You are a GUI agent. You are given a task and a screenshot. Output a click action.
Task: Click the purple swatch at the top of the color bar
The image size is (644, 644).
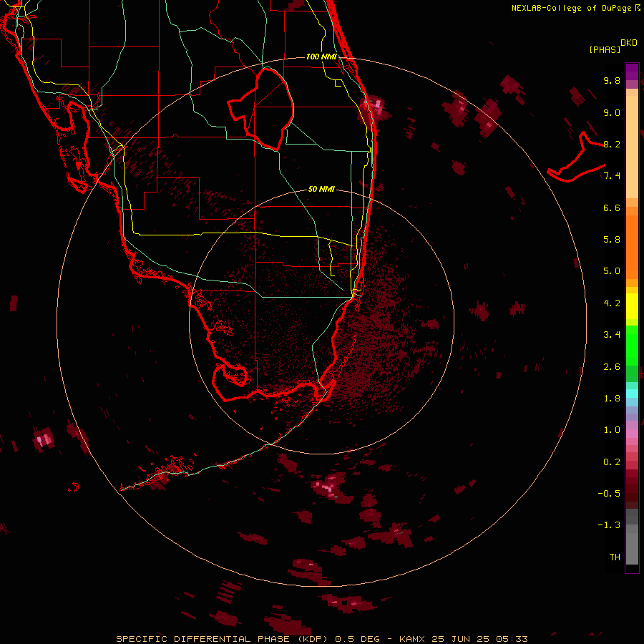[632, 72]
